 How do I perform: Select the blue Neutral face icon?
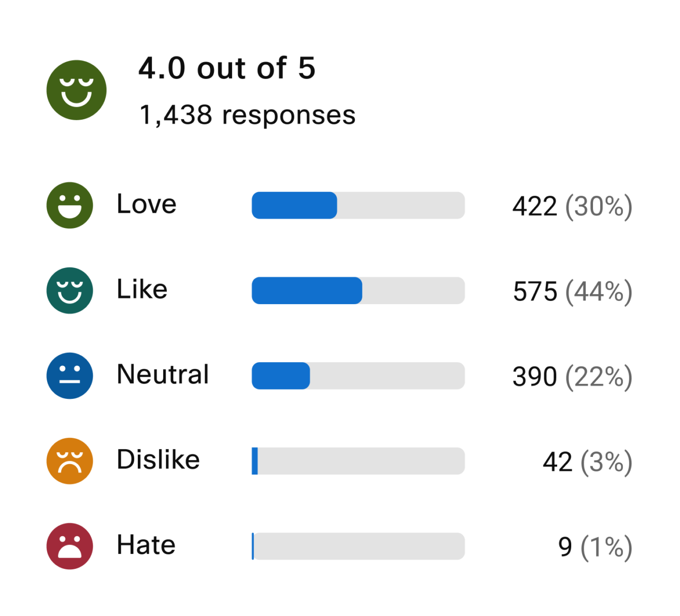coord(69,376)
